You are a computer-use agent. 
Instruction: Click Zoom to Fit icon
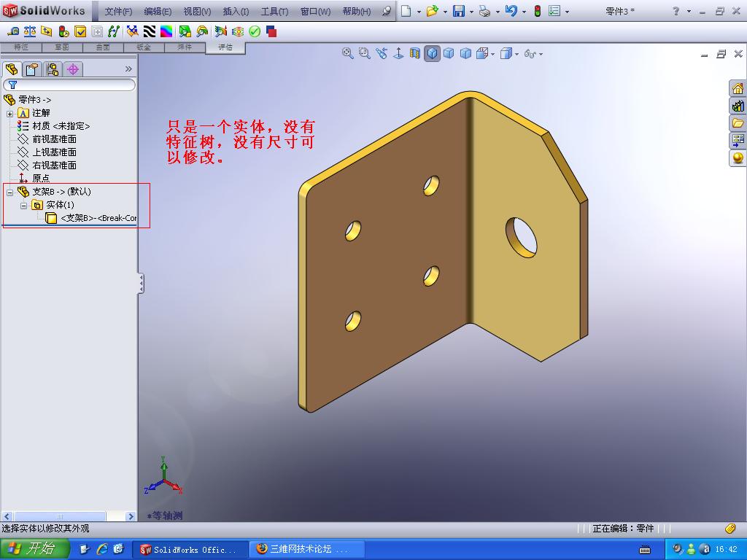tap(348, 53)
